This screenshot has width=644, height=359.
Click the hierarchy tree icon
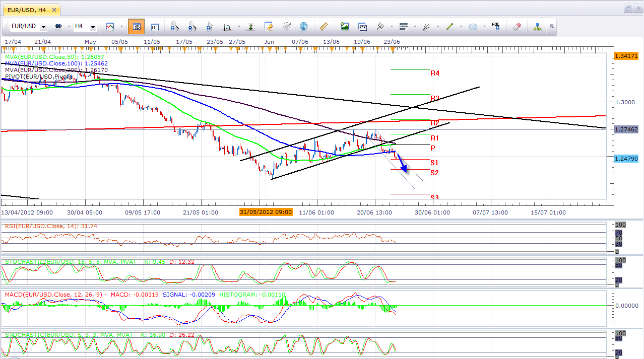(x=537, y=26)
